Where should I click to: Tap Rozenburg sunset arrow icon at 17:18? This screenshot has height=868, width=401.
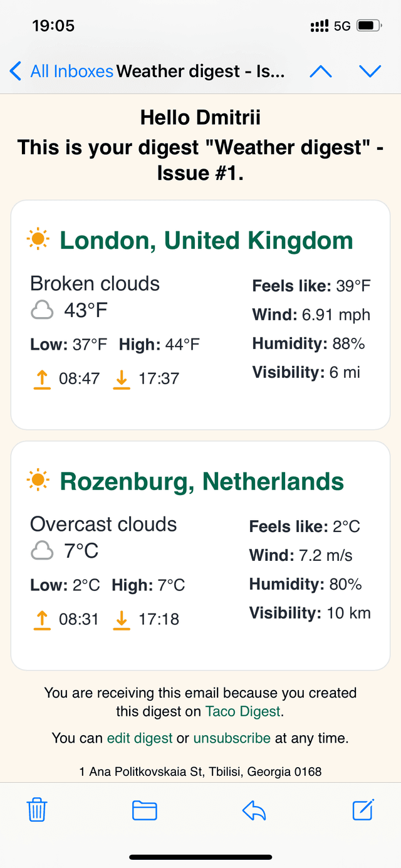(x=122, y=620)
